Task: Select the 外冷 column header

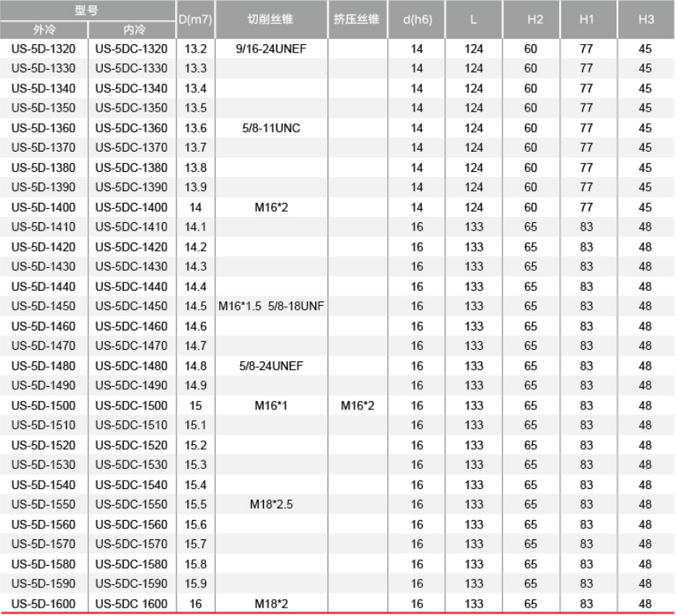Action: point(44,30)
